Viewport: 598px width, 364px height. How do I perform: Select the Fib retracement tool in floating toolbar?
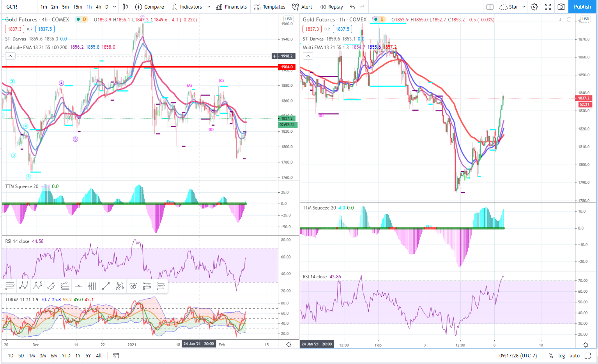pyautogui.click(x=10, y=286)
